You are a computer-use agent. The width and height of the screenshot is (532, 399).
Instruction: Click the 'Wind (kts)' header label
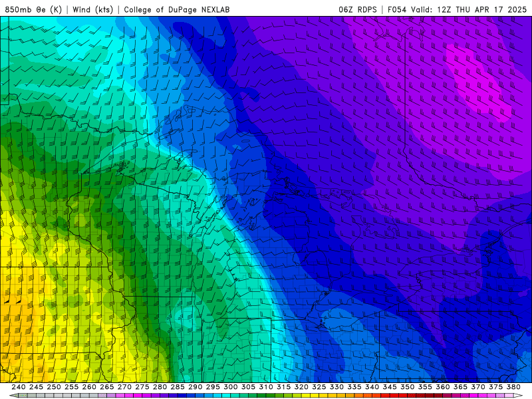point(93,9)
